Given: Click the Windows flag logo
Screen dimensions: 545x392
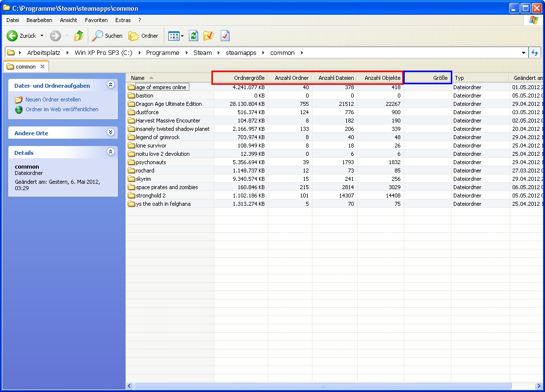Looking at the screenshot, I should point(534,20).
